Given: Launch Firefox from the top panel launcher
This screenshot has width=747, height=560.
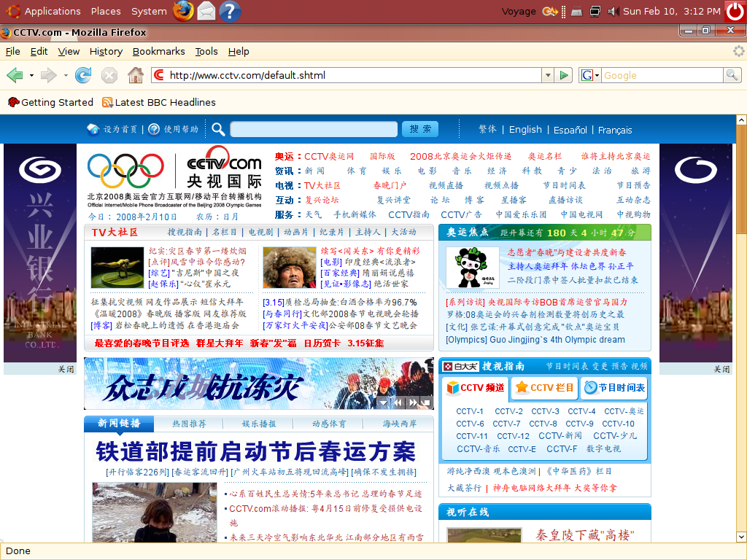Looking at the screenshot, I should (183, 11).
